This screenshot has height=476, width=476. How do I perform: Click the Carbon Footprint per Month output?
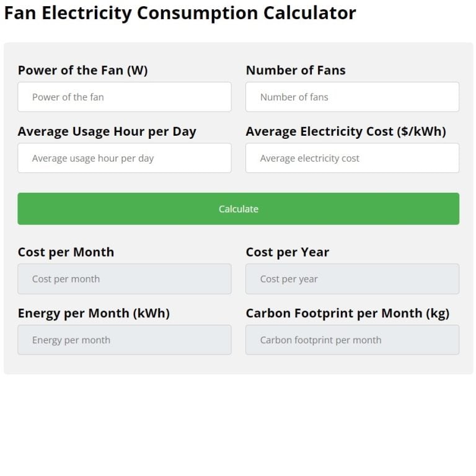coord(352,340)
